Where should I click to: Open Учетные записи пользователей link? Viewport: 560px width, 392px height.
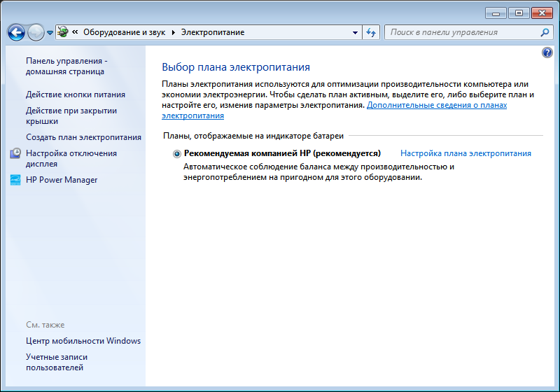(x=57, y=362)
